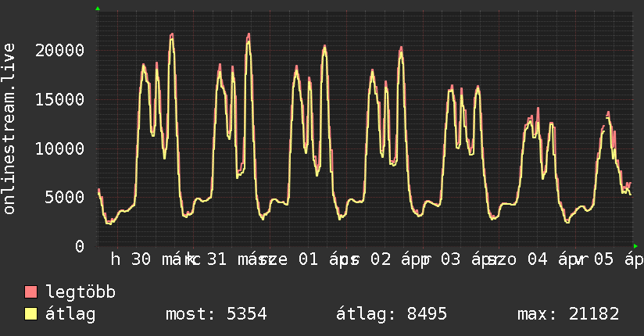Click the onlinestream.live vertical axis title
This screenshot has width=644, height=336.
coord(9,129)
